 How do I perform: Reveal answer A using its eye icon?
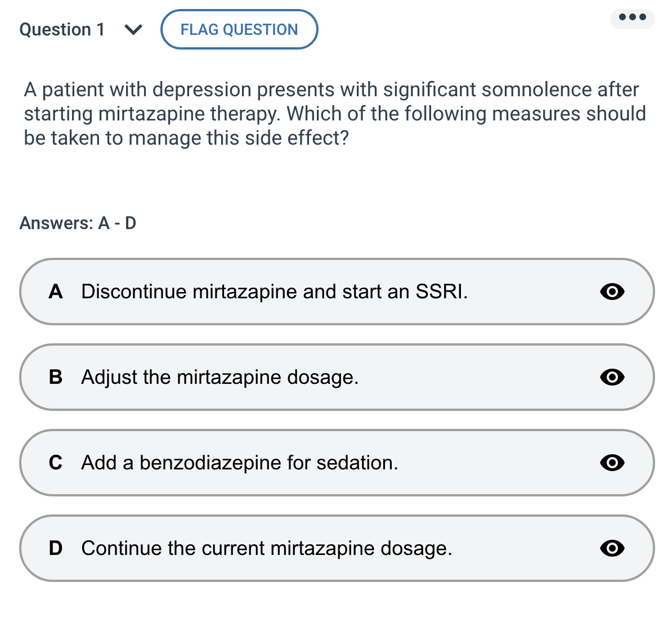(x=612, y=292)
